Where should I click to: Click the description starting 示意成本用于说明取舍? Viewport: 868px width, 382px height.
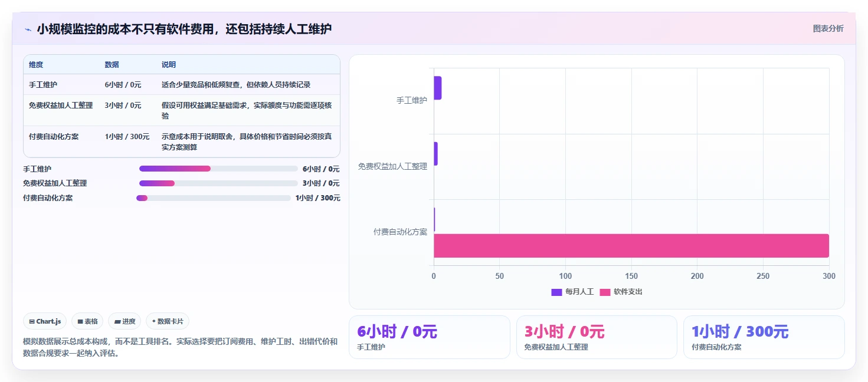click(247, 142)
